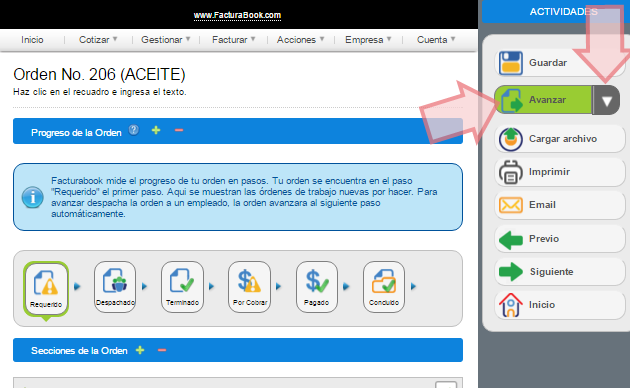The height and width of the screenshot is (388, 630).
Task: Collapse Secciones de la Orden with minus
Action: click(162, 350)
